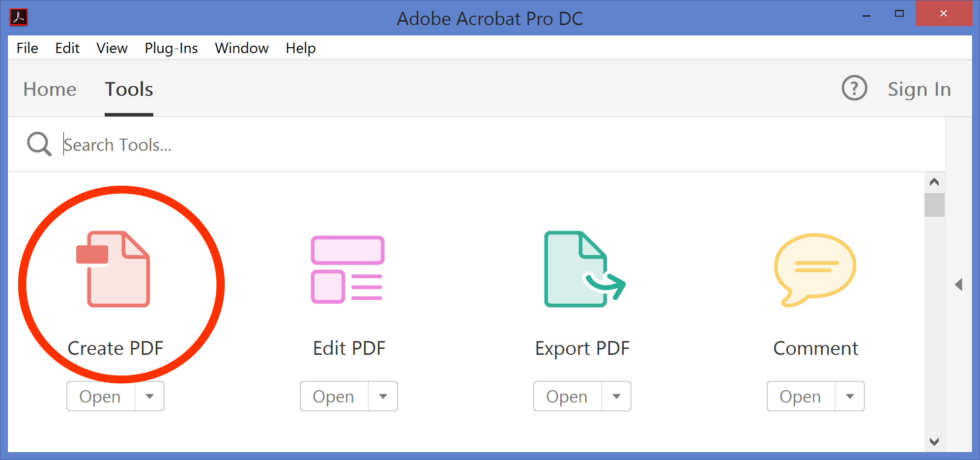Screen dimensions: 980x460
Task: Click the Sign In link
Action: click(919, 89)
